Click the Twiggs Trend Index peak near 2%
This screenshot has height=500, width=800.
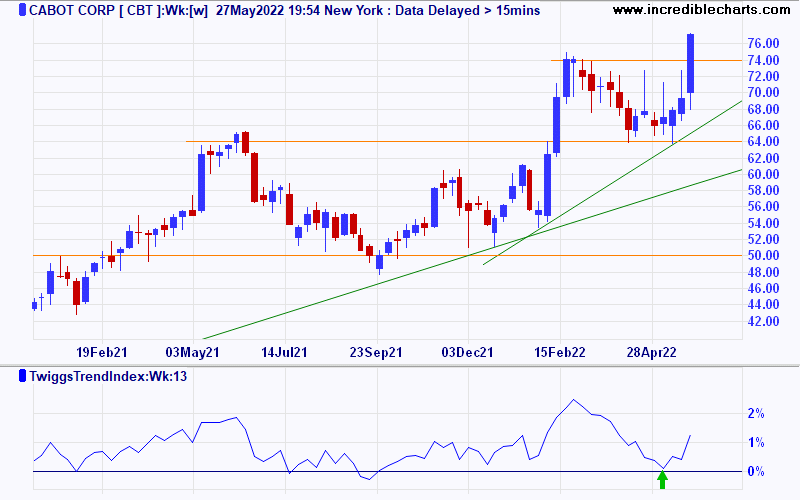(x=573, y=400)
